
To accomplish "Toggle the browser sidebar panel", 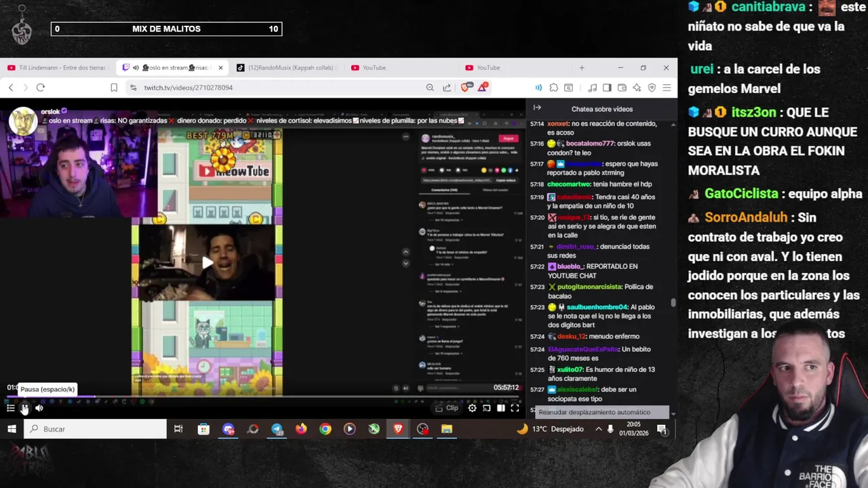I will pyautogui.click(x=607, y=87).
